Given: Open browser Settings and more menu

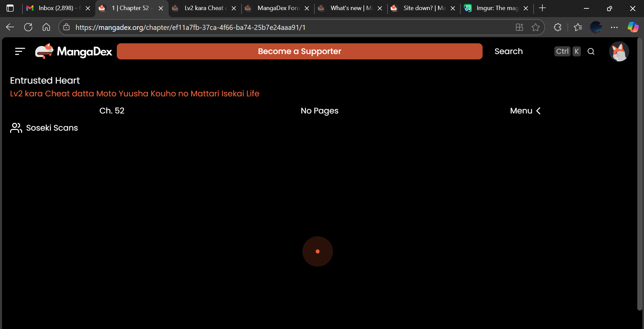Looking at the screenshot, I should coord(614,28).
